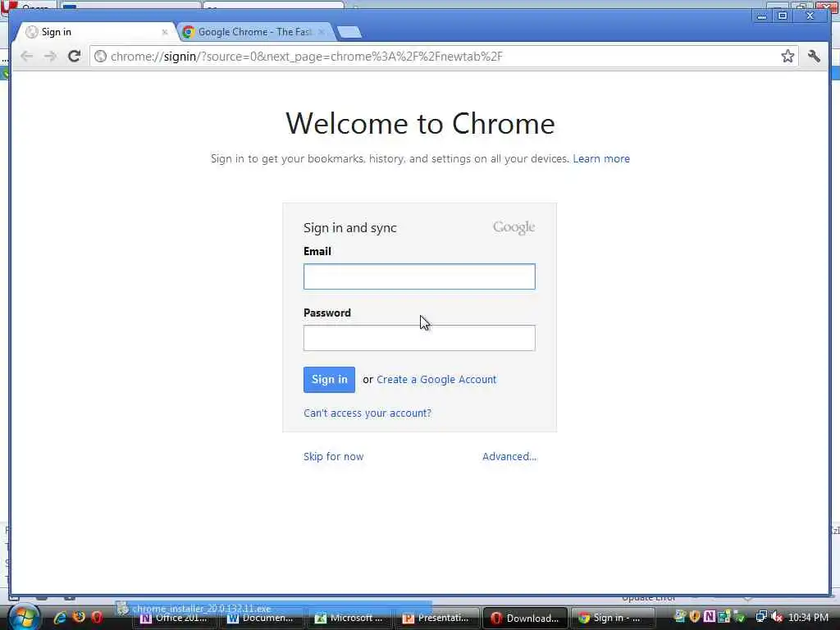The image size is (840, 630).
Task: Switch to the Office 201... taskbar item
Action: (174, 619)
